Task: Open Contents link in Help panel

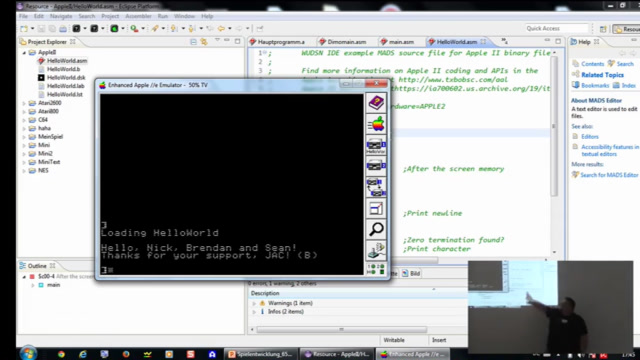Action: pos(592,64)
